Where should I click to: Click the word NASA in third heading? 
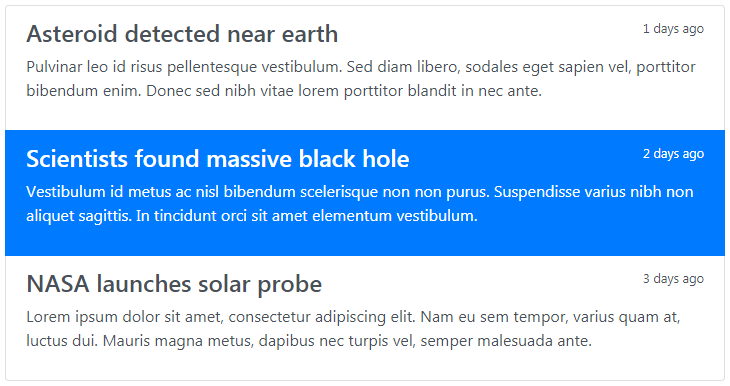click(58, 284)
